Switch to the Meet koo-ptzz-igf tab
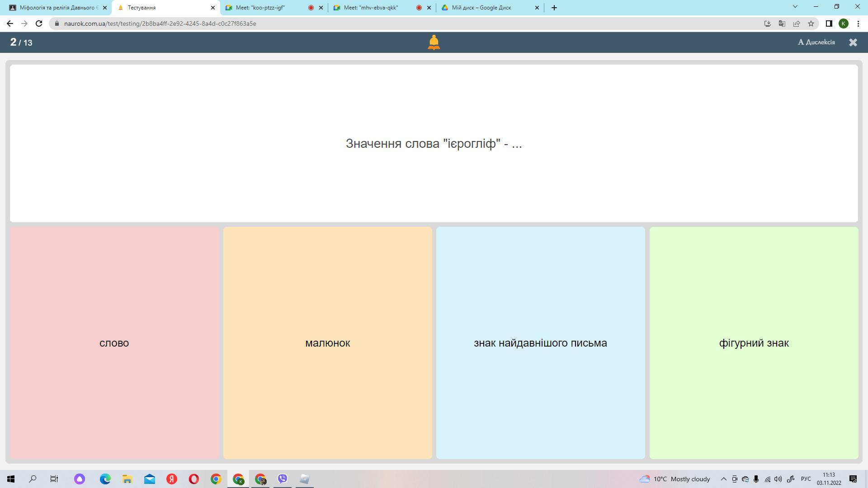868x488 pixels. click(x=267, y=8)
